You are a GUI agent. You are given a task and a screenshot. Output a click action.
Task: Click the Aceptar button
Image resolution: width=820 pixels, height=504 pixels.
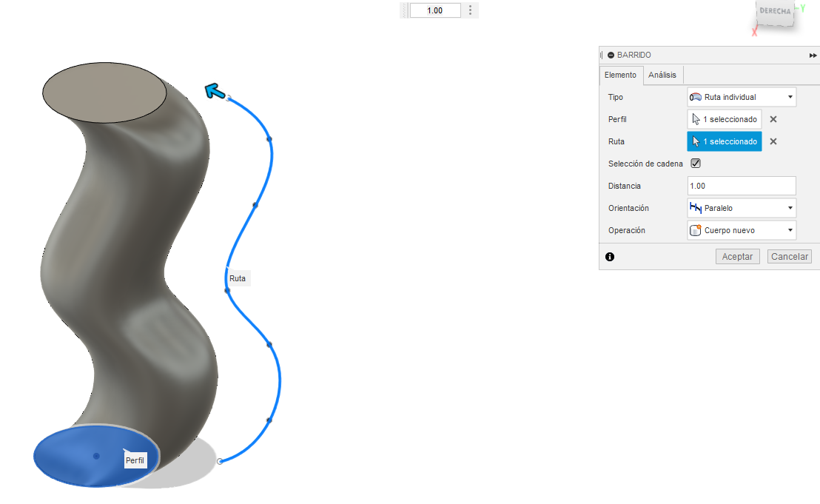[737, 257]
